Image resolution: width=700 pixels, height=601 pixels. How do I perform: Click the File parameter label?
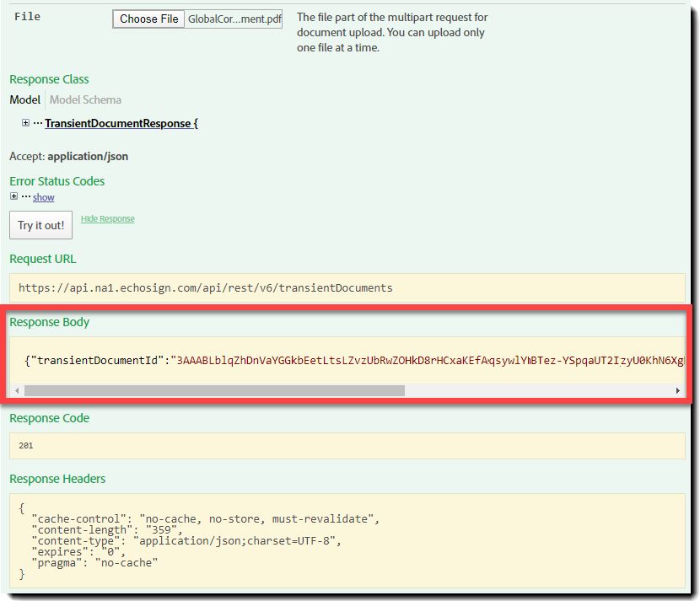[27, 17]
